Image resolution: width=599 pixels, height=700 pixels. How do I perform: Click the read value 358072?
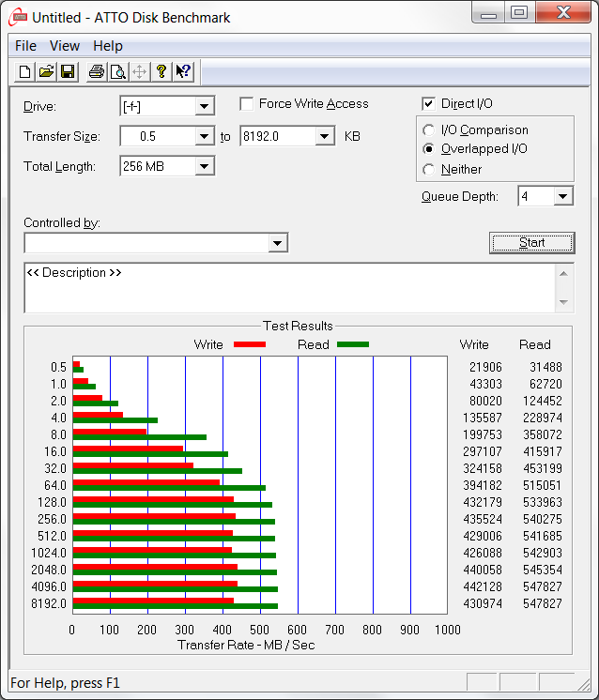543,434
